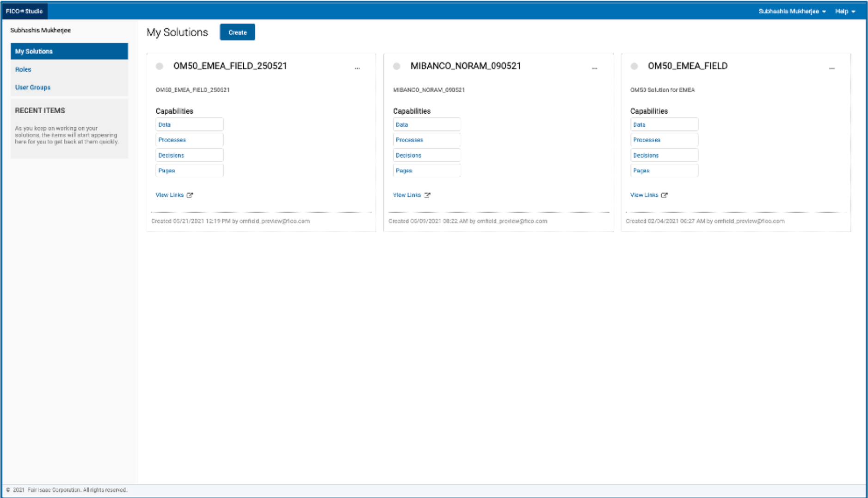
Task: Open Processes capability of OM50_EMEA_FIELD card
Action: 665,140
